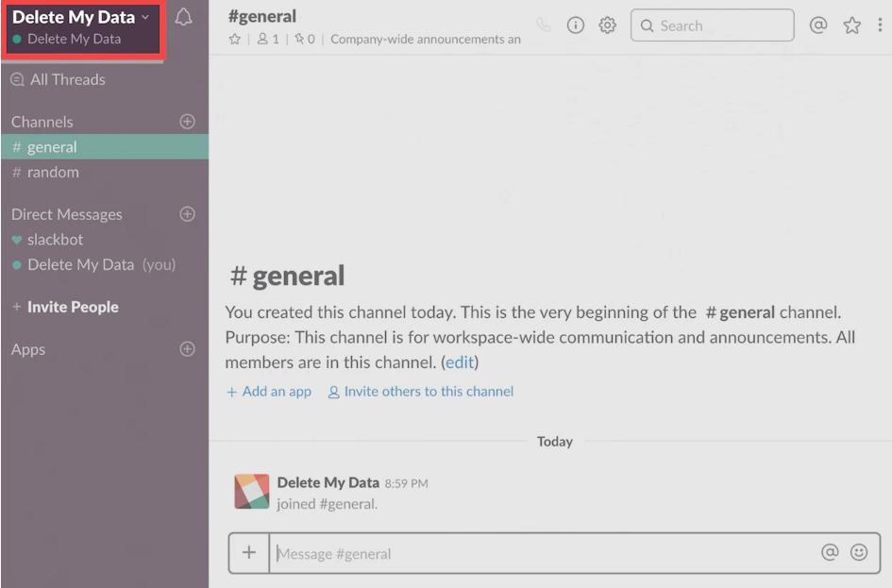Open channel settings gear icon
The height and width of the screenshot is (588, 892).
coord(607,25)
